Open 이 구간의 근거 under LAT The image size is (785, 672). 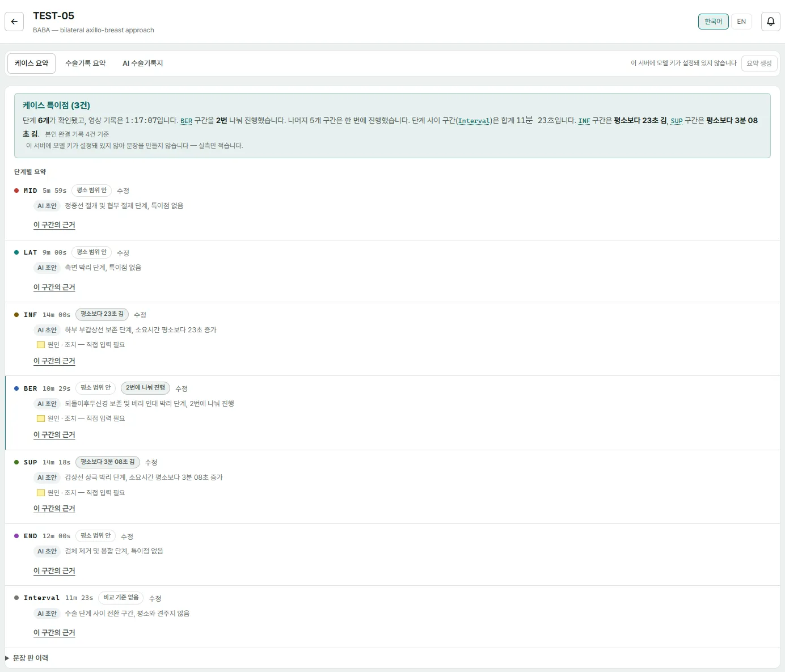[54, 288]
